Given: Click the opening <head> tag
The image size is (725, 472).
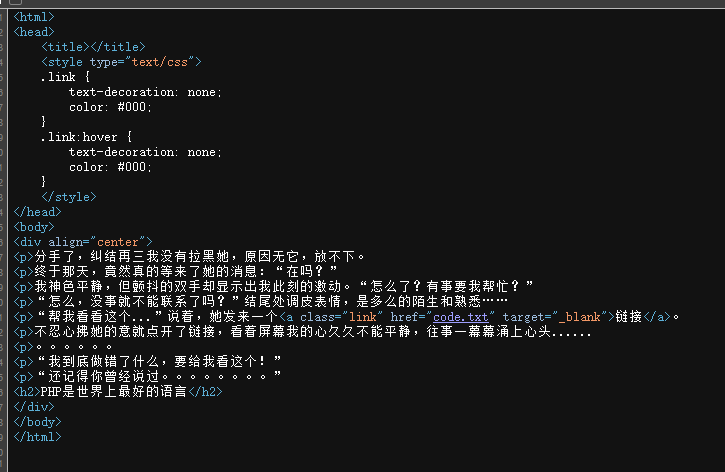Looking at the screenshot, I should [34, 32].
